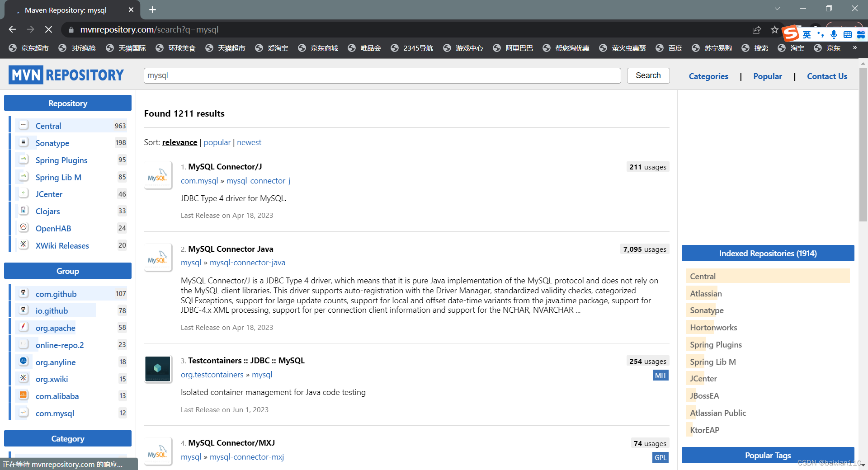Click the com.mysql group icon

tap(24, 413)
